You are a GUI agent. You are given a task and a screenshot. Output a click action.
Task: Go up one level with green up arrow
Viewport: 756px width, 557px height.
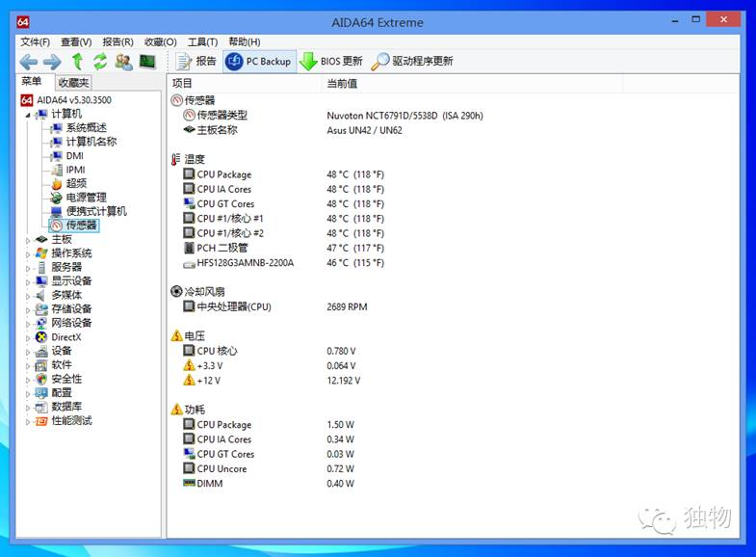[77, 62]
